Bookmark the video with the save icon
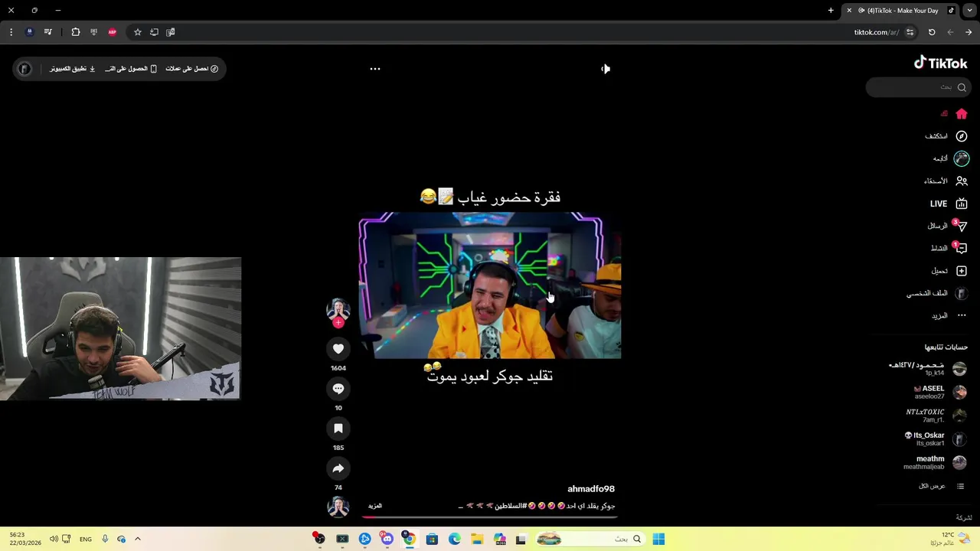This screenshot has width=980, height=551. (x=338, y=429)
